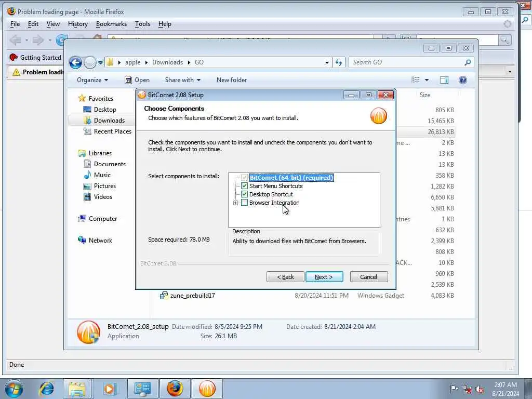
Task: Open the Firefox list all tabs dropdown
Action: 510,72
